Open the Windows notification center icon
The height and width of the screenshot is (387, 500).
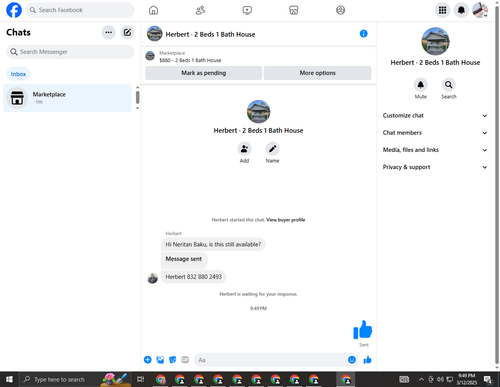click(x=488, y=379)
